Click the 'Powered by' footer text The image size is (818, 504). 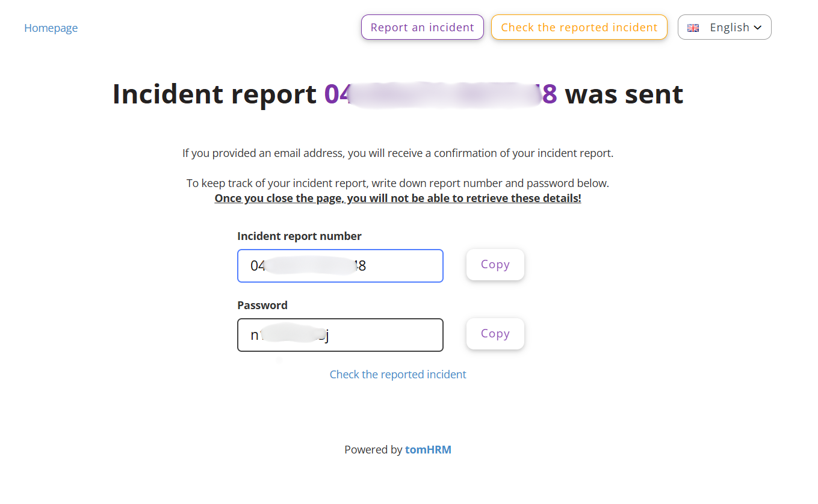[373, 449]
